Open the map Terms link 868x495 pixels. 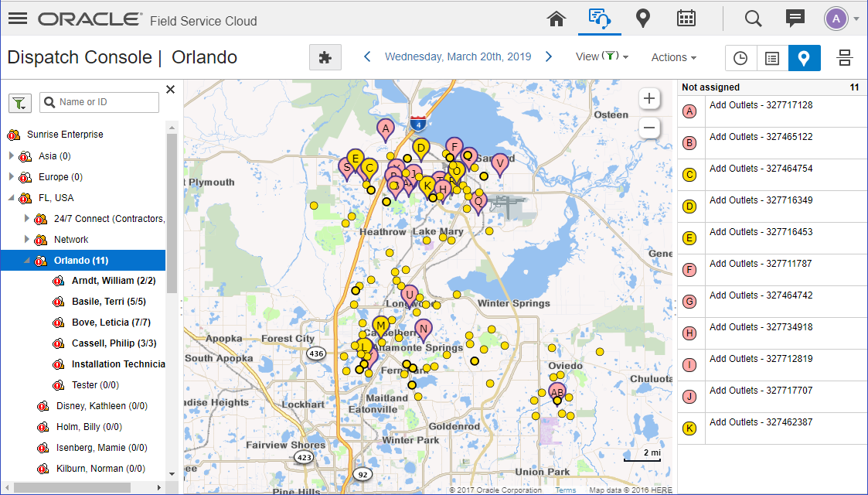pos(565,490)
